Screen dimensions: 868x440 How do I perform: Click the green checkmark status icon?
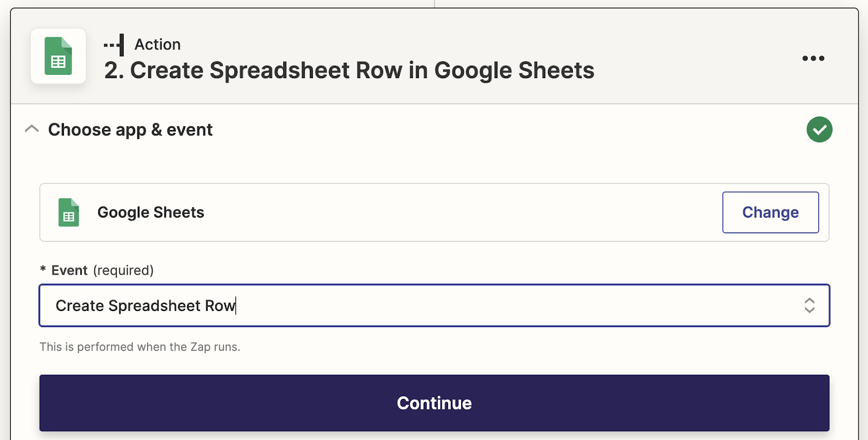click(819, 130)
